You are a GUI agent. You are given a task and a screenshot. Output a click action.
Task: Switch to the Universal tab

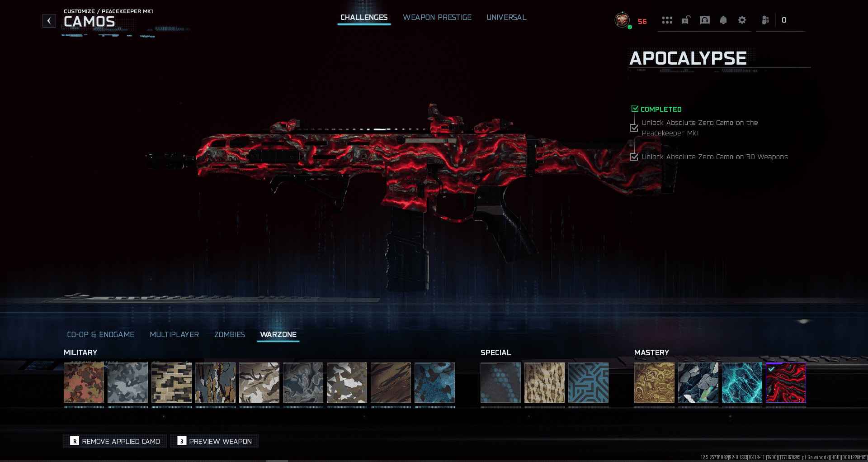[x=506, y=18]
